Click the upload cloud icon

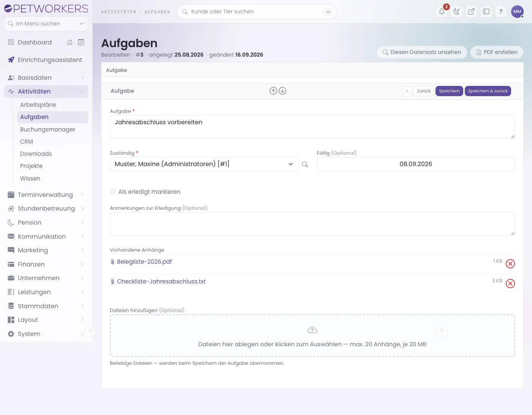[x=312, y=330]
